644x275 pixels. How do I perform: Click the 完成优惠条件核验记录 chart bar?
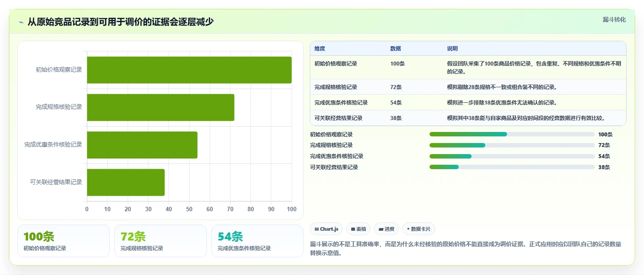click(142, 145)
